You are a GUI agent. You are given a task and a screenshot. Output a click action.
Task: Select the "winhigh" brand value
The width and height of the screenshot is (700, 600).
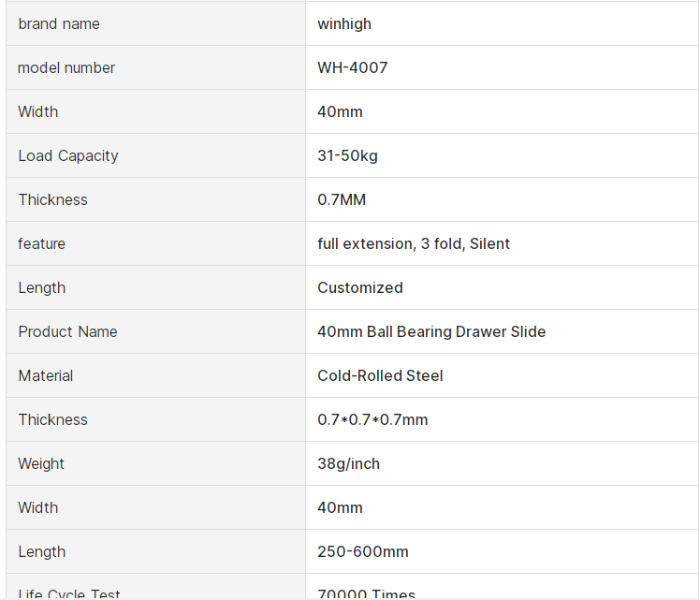point(344,23)
